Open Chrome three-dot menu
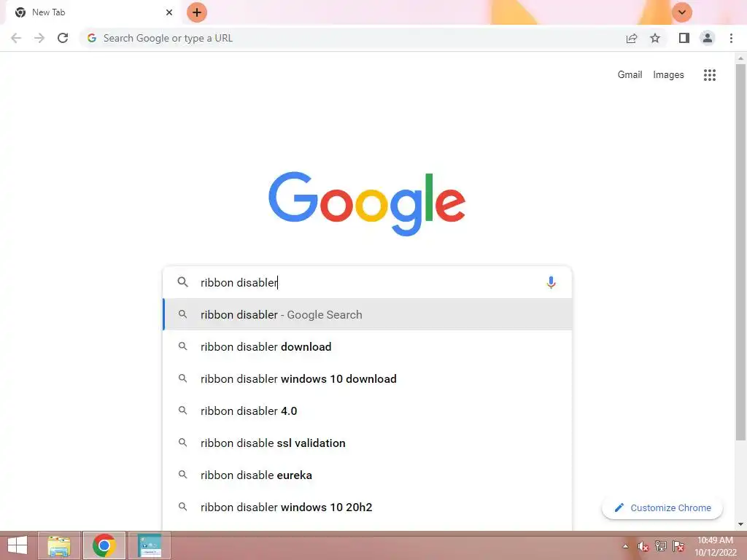The height and width of the screenshot is (560, 747). pyautogui.click(x=731, y=38)
